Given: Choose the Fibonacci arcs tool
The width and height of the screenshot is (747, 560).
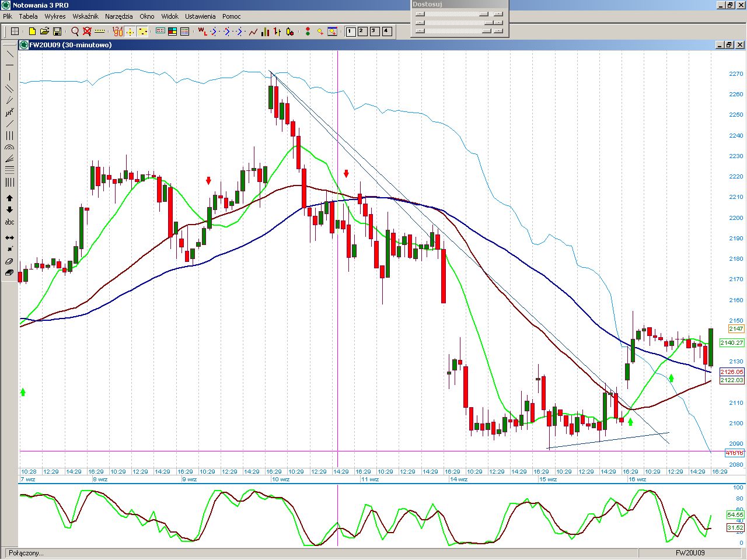Looking at the screenshot, I should [9, 147].
